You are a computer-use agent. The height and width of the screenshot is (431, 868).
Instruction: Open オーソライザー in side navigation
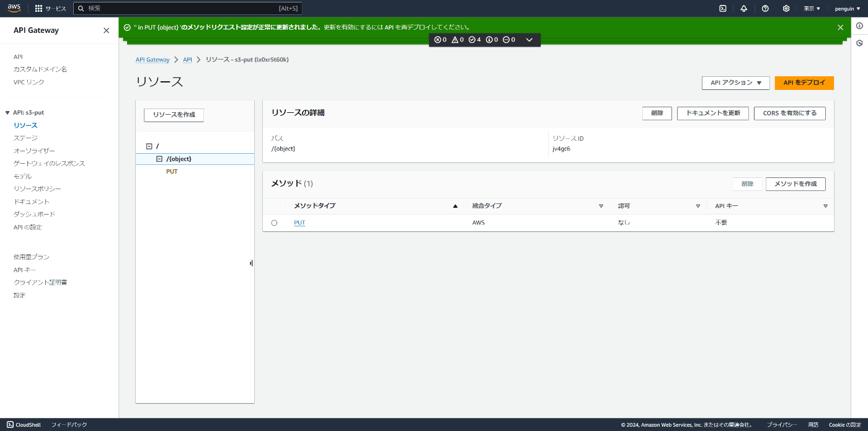click(x=34, y=151)
